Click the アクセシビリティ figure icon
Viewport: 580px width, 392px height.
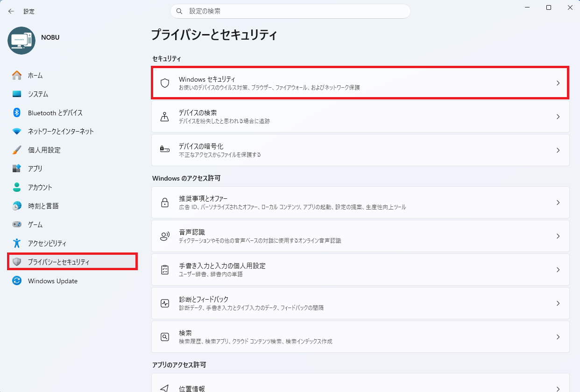click(x=17, y=243)
